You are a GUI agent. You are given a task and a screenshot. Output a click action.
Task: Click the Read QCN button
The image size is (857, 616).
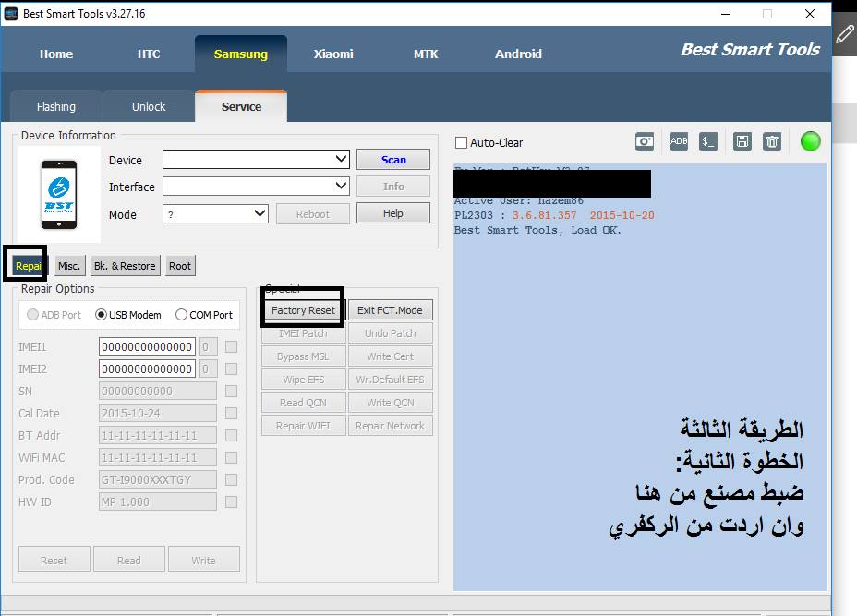[303, 403]
